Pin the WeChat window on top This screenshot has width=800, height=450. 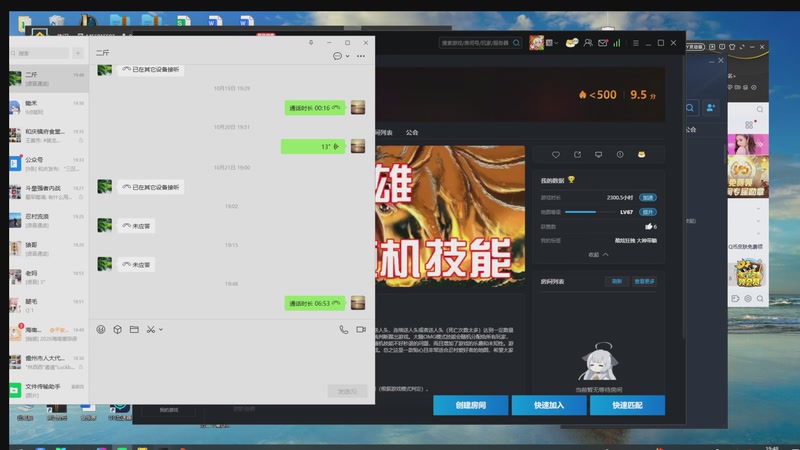click(x=311, y=42)
